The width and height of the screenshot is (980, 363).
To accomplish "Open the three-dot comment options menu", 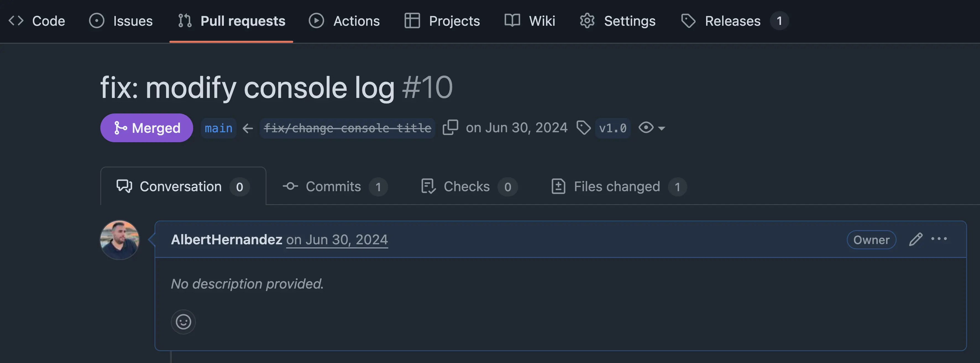I will coord(939,239).
